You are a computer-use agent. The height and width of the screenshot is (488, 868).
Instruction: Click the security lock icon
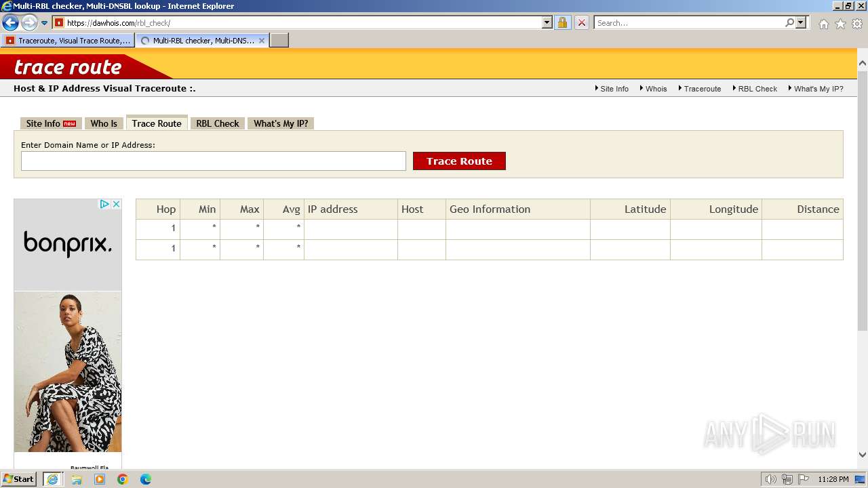click(x=562, y=22)
